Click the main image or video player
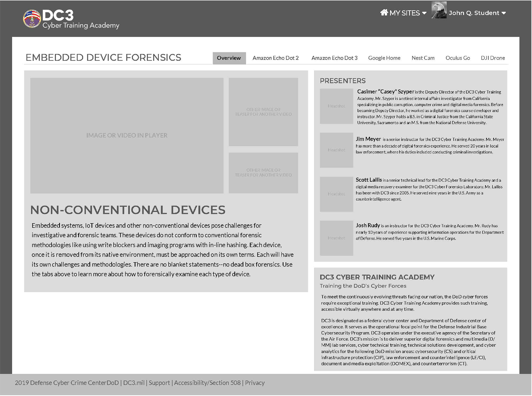Image resolution: width=532 pixels, height=396 pixels. tap(127, 136)
